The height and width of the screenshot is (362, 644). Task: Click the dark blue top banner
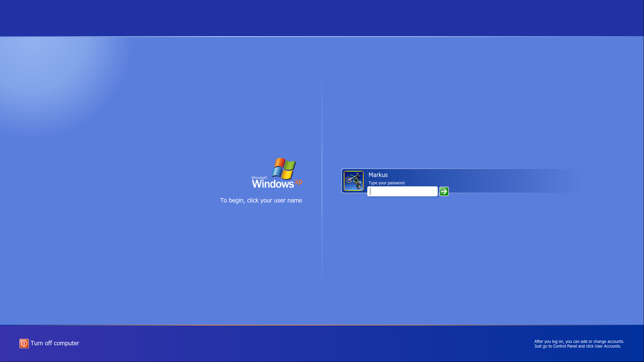322,17
